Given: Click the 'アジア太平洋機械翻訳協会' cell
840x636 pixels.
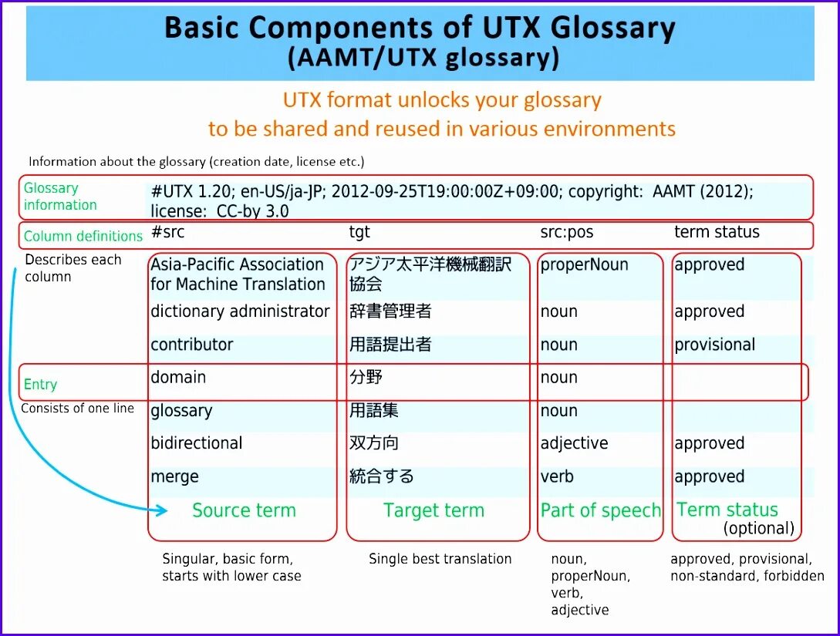Looking at the screenshot, I should [430, 274].
